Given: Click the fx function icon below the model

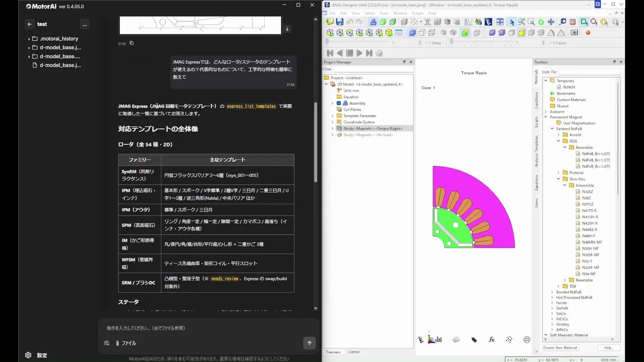Looking at the screenshot, I should pos(491,340).
